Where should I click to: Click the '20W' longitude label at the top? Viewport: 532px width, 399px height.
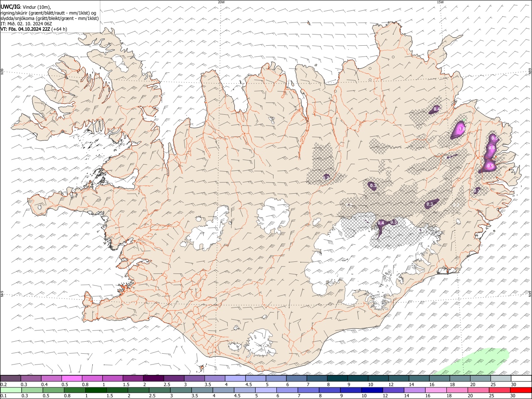pos(221,2)
